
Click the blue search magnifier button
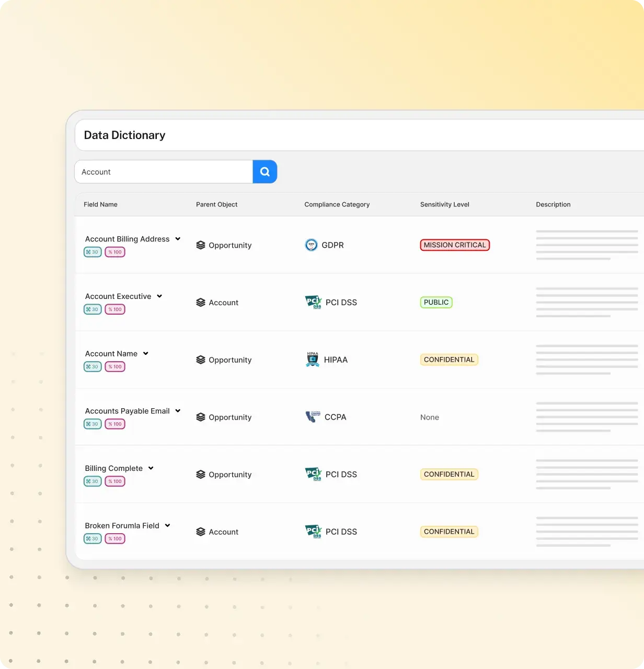pos(265,171)
